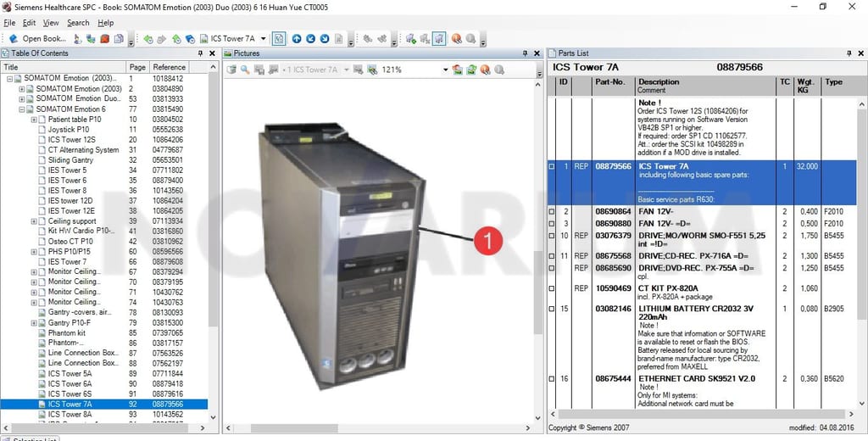This screenshot has width=868, height=441.
Task: Open the File menu
Action: click(x=9, y=23)
